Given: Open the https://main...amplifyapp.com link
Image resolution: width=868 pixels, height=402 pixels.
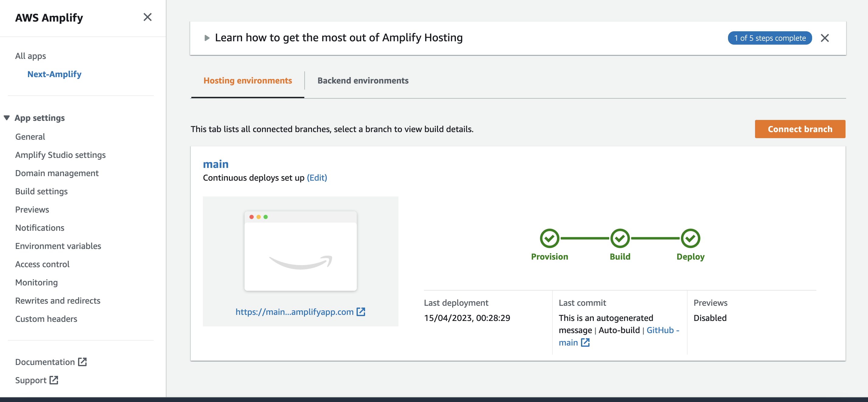Looking at the screenshot, I should pos(294,312).
